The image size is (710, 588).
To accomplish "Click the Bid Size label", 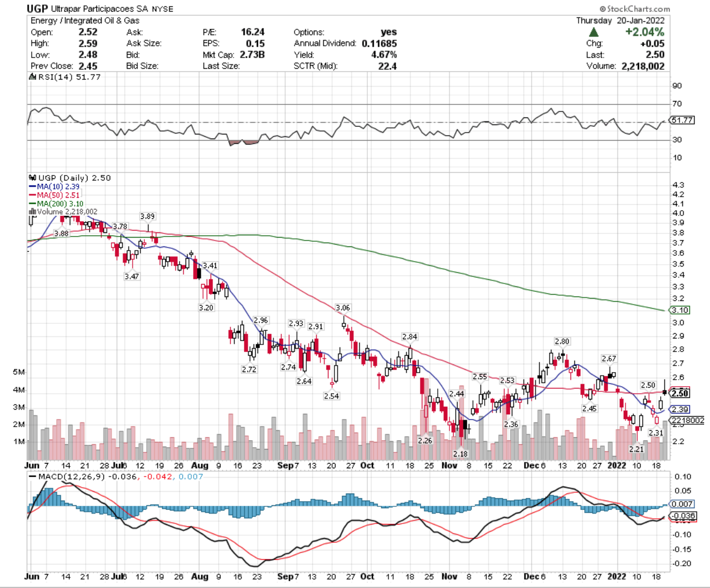I will click(x=142, y=66).
